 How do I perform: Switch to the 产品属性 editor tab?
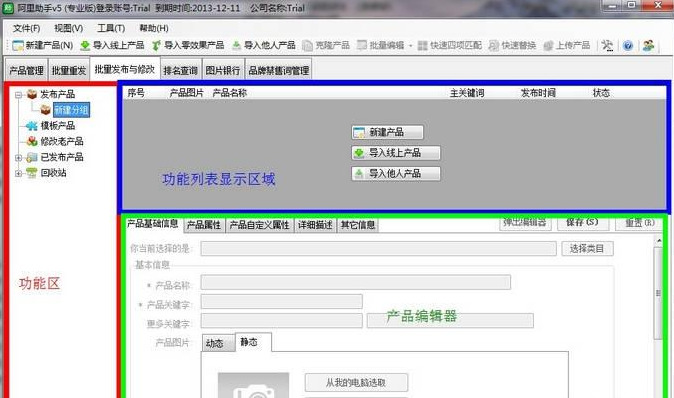point(204,225)
